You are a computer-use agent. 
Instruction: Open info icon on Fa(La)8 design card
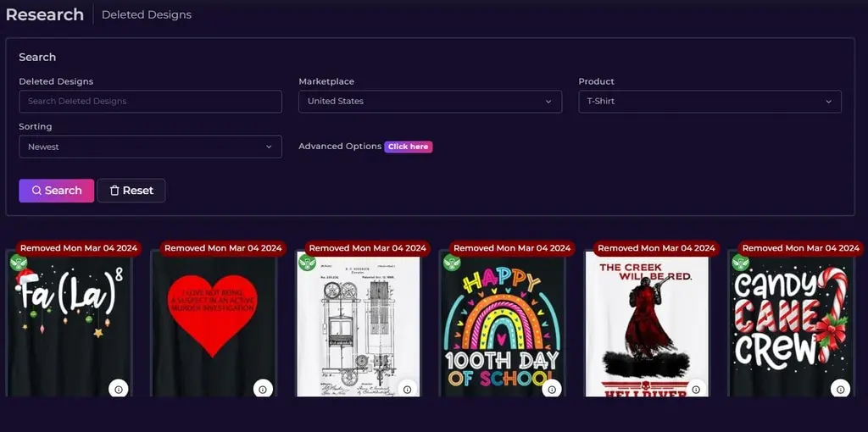click(119, 389)
